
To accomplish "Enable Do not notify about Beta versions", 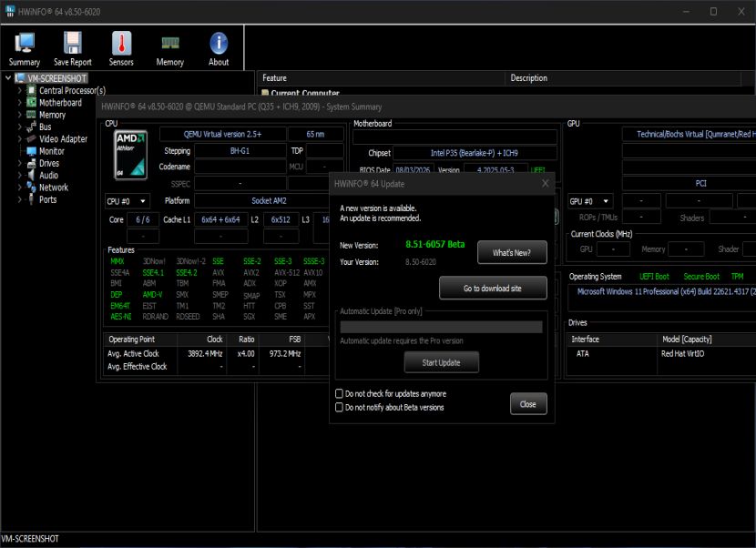I will [x=339, y=407].
